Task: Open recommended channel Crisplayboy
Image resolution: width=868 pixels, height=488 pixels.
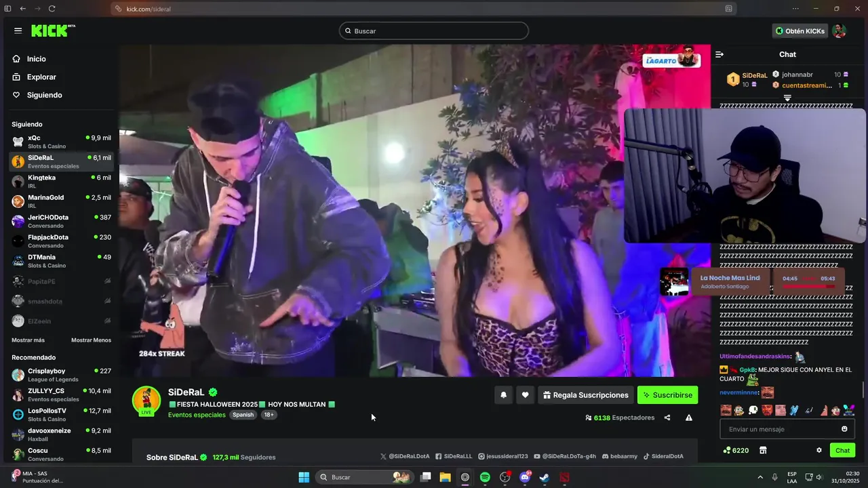Action: (x=61, y=375)
